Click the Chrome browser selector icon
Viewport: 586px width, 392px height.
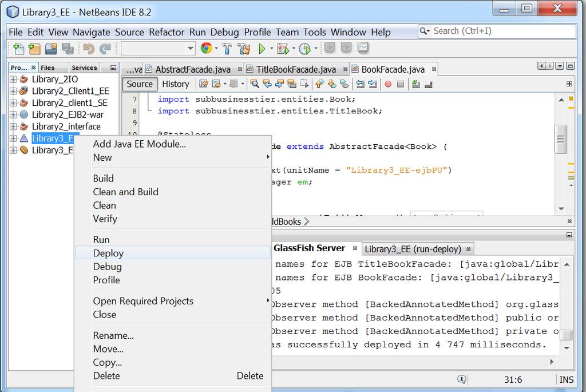click(206, 48)
